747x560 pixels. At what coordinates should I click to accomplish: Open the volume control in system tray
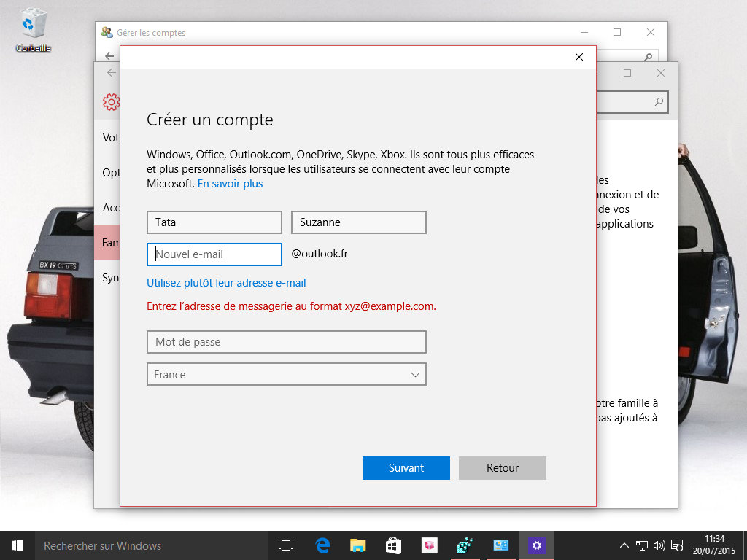coord(659,545)
